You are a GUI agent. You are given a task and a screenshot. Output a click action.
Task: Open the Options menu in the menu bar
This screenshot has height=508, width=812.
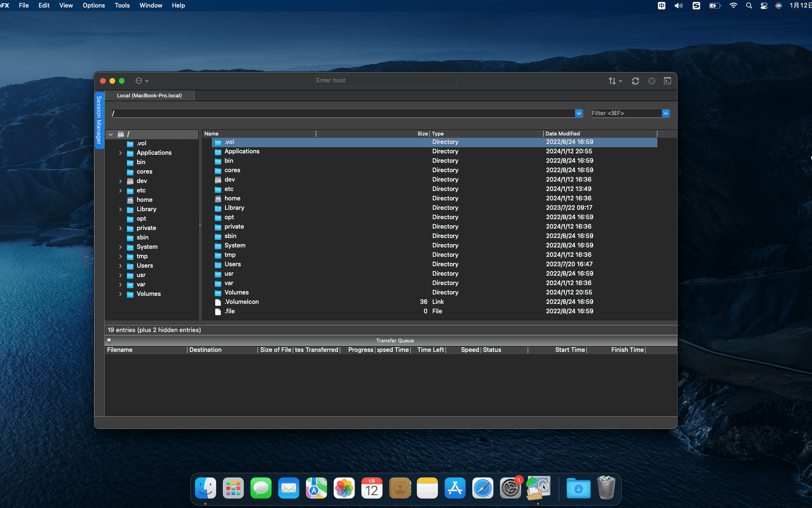pos(94,5)
